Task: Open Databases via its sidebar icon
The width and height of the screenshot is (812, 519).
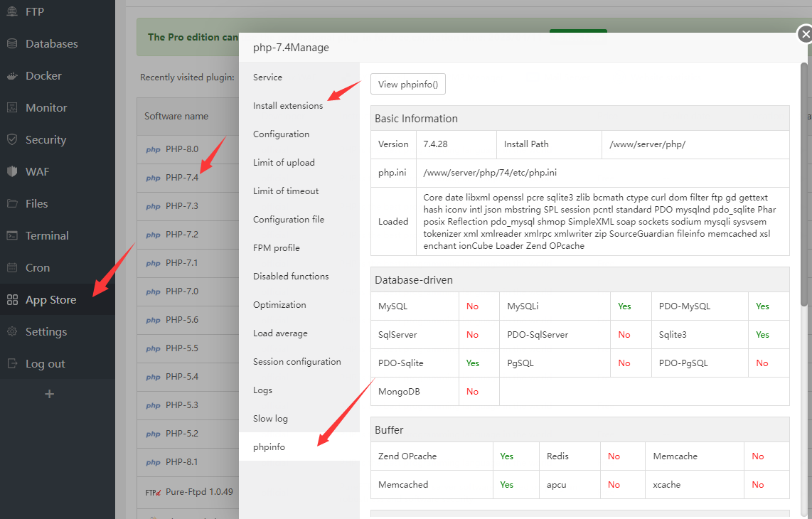Action: 12,43
